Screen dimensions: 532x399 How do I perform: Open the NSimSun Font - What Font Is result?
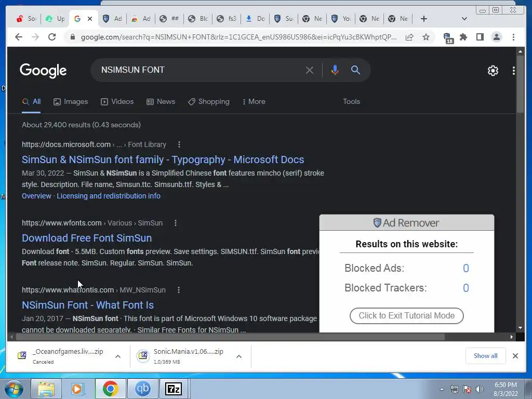pyautogui.click(x=87, y=305)
